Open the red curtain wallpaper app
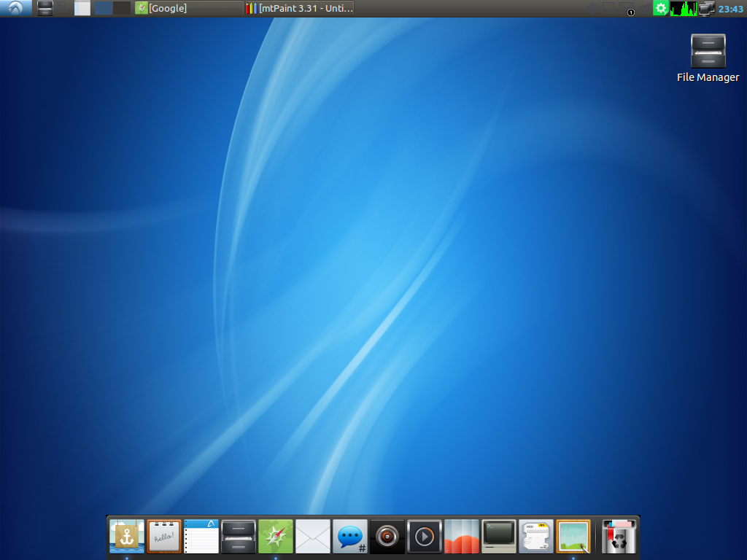 (x=462, y=537)
